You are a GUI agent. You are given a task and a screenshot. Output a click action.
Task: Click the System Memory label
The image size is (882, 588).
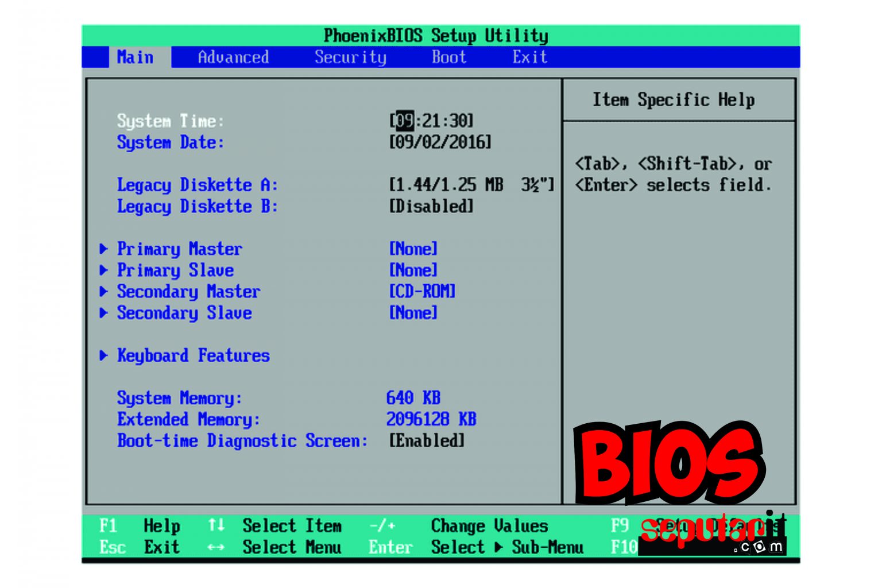tap(180, 398)
